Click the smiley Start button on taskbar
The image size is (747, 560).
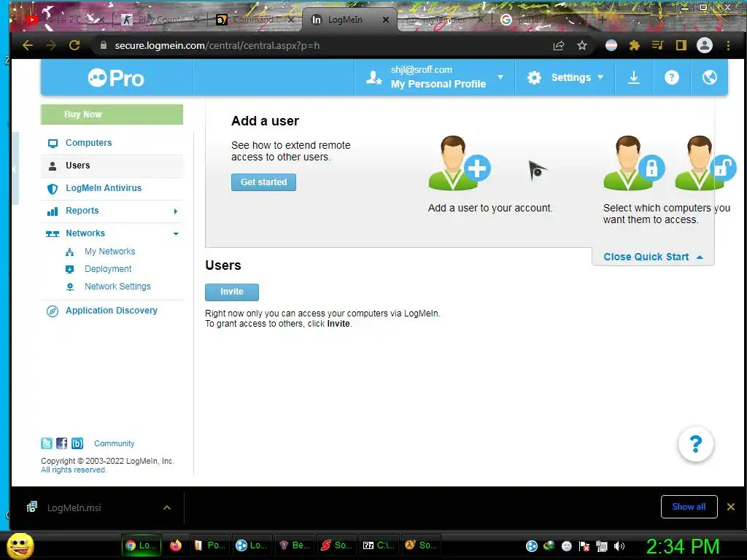tap(20, 545)
